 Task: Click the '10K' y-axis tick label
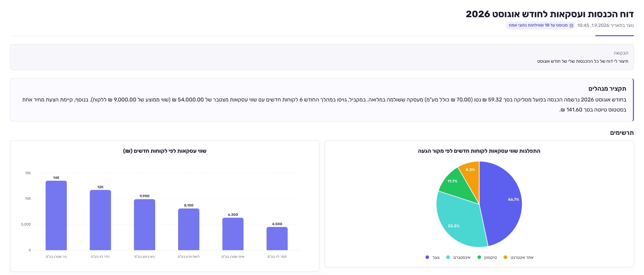28,199
